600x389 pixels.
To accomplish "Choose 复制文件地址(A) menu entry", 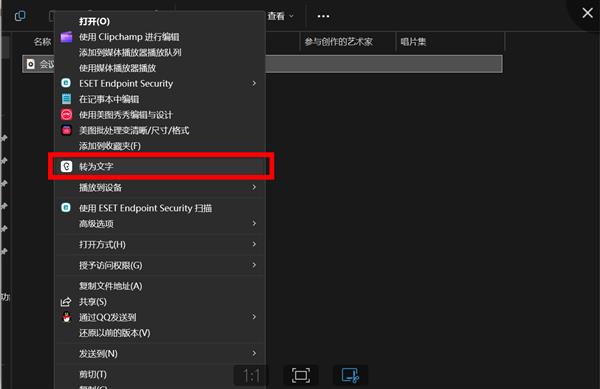I will 110,286.
